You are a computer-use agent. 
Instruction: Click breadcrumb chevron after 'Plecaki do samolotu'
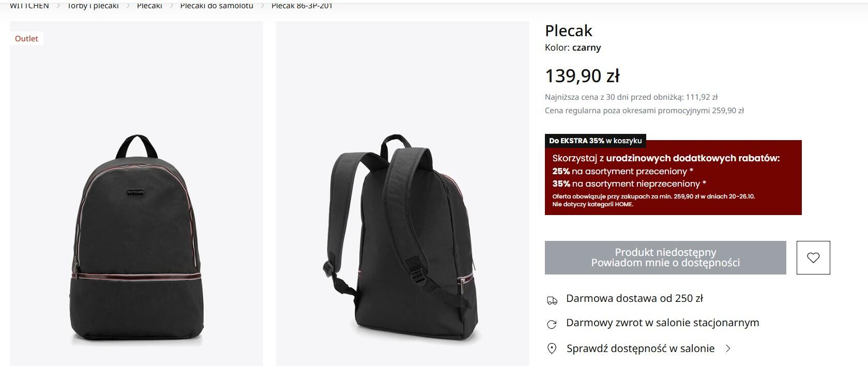[x=263, y=6]
